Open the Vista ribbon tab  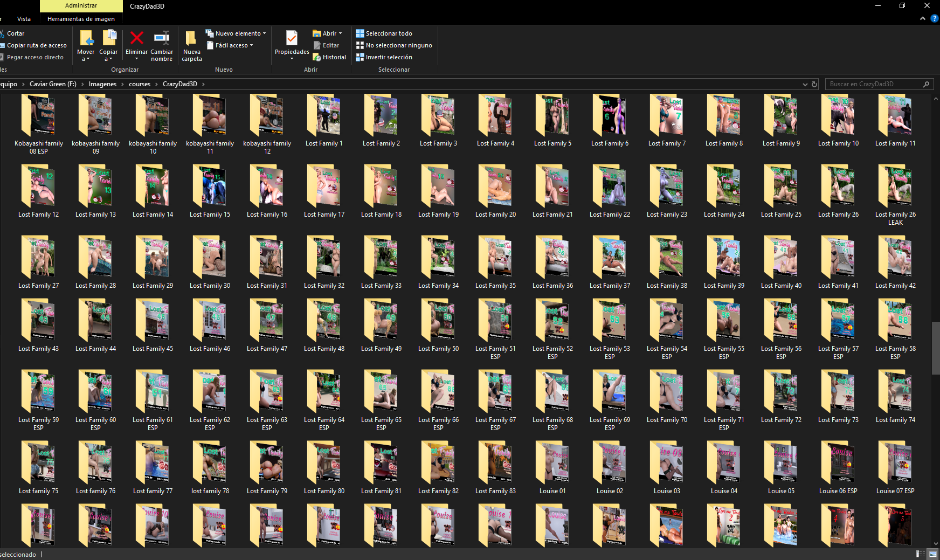(24, 19)
